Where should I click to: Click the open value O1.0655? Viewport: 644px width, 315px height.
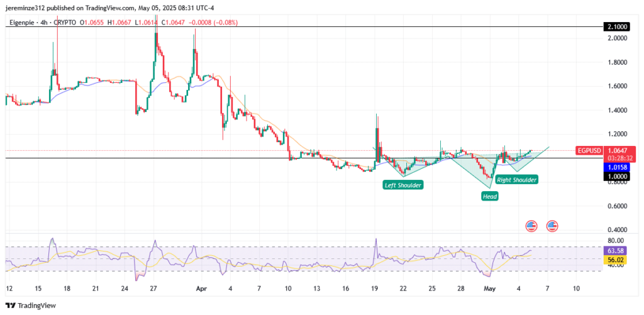[x=92, y=22]
